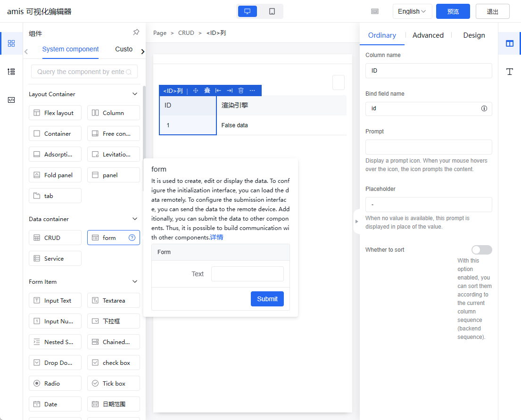Insert a column to the right using toolbar icon

230,91
